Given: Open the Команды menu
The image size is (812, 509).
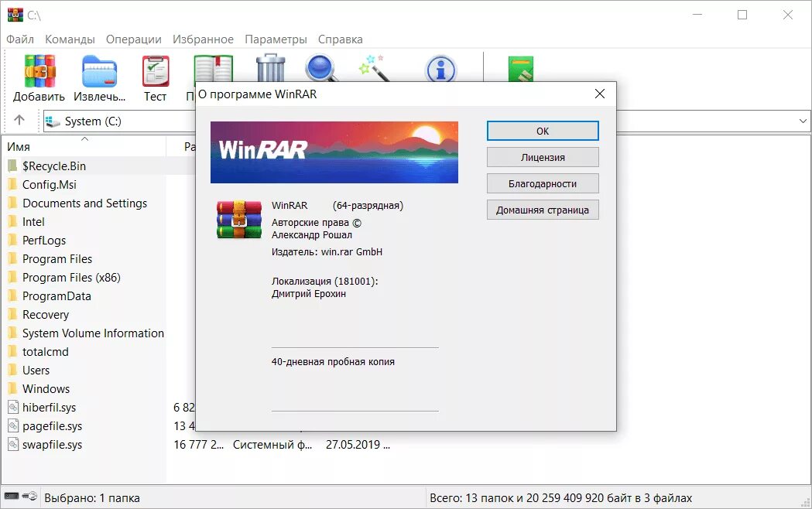Looking at the screenshot, I should point(70,39).
